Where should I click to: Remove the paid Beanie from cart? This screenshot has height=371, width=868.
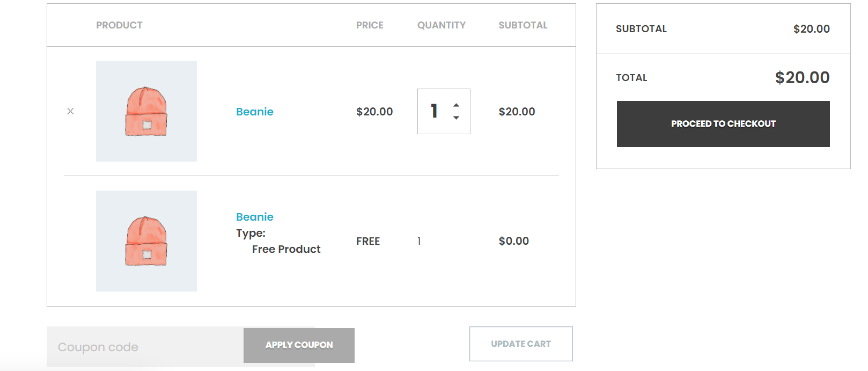(70, 111)
